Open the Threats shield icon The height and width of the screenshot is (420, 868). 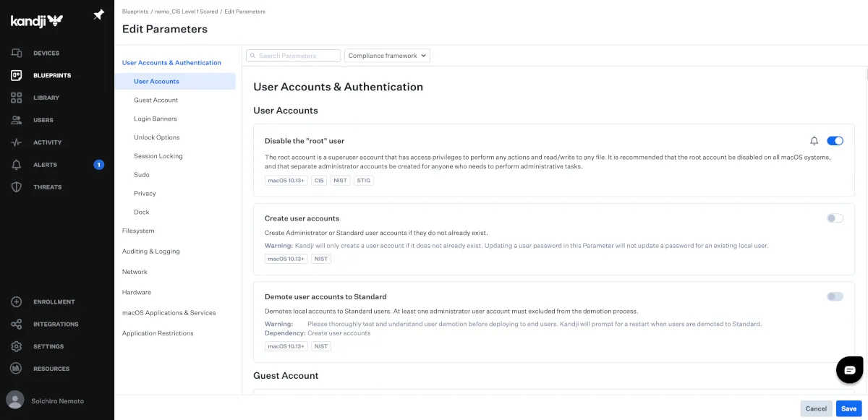click(x=16, y=187)
